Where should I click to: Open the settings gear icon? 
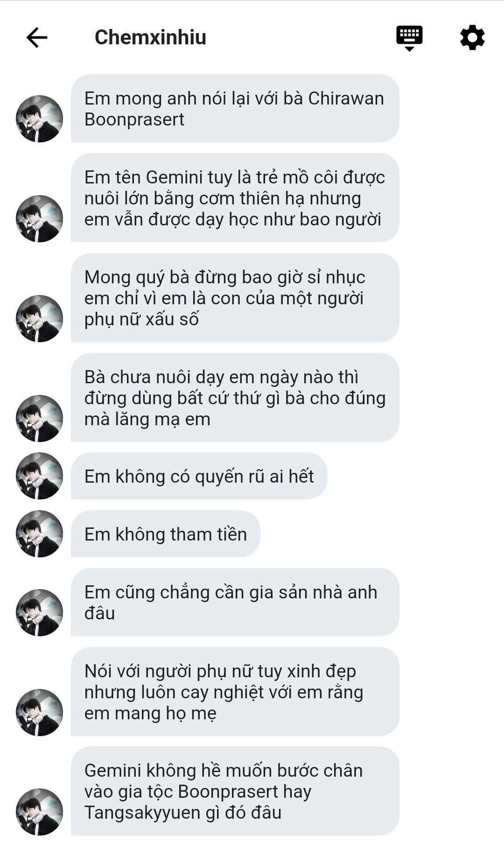click(472, 37)
